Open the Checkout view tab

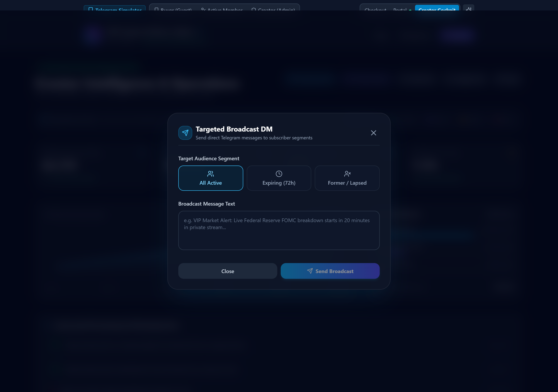point(375,9)
